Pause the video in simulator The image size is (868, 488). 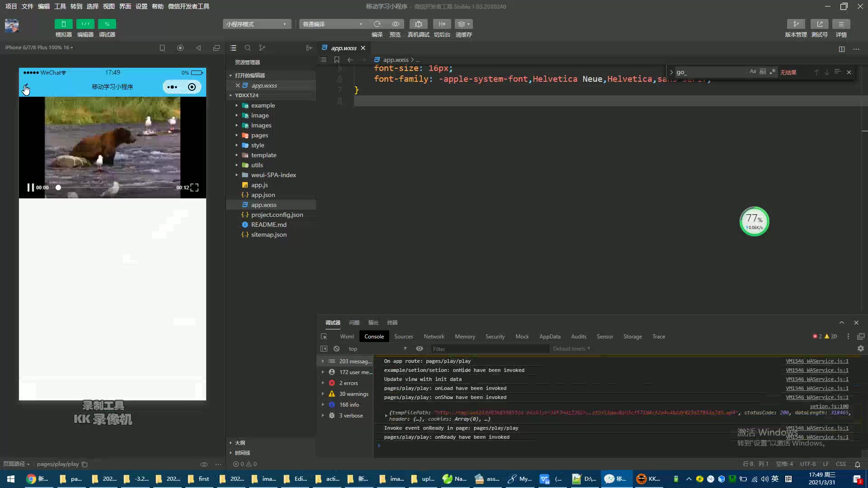point(30,188)
